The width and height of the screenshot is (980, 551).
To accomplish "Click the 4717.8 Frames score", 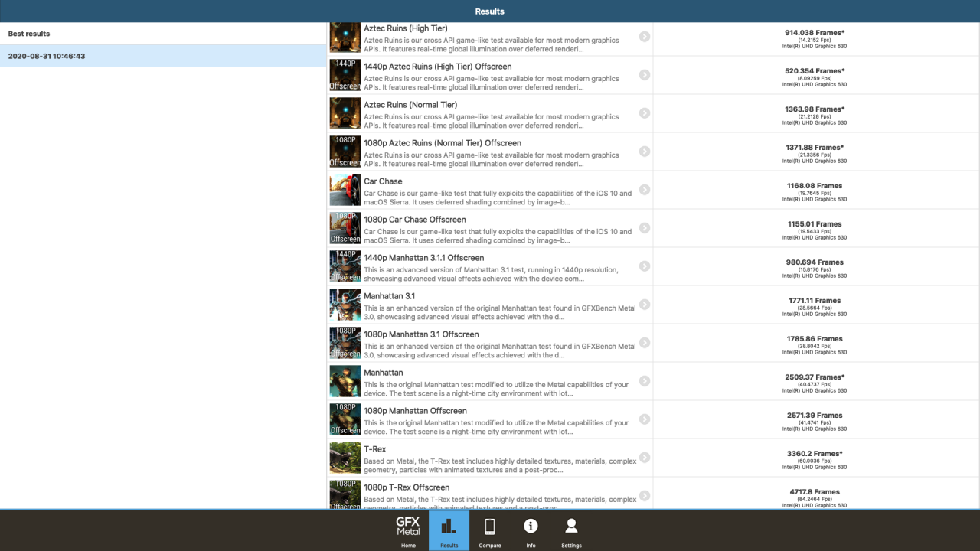I will (x=815, y=492).
